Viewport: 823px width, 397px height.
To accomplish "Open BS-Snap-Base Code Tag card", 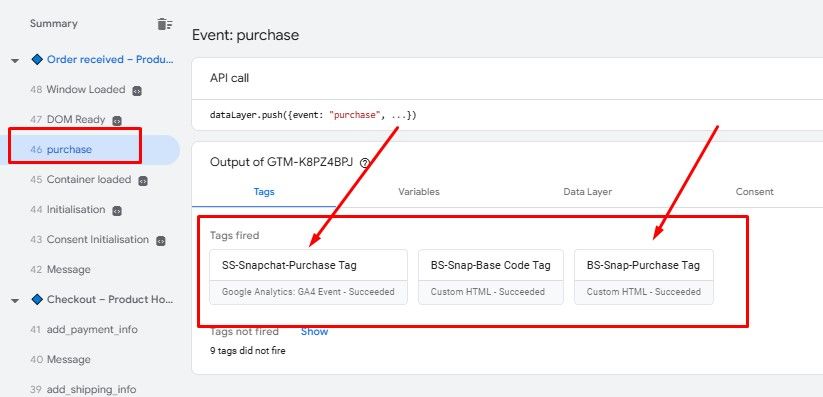I will point(491,277).
